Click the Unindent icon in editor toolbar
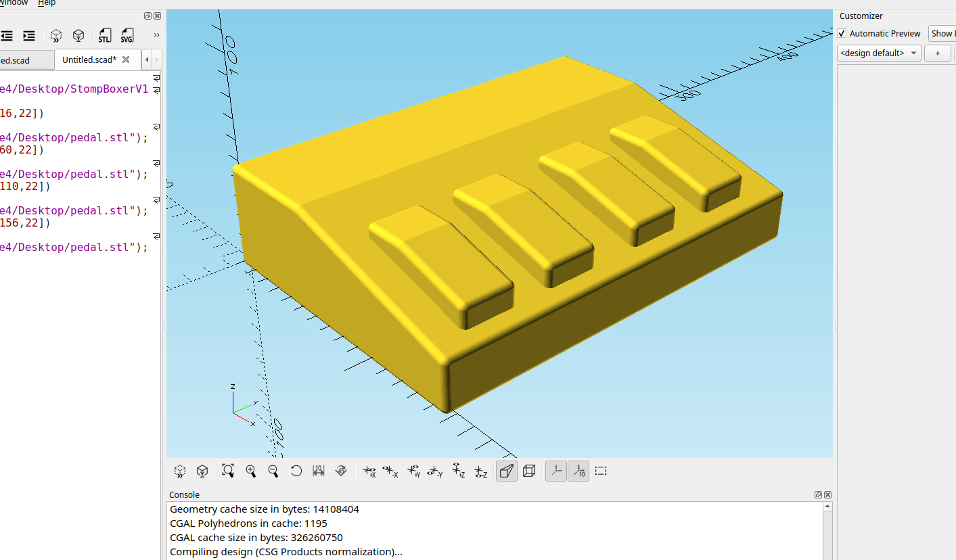 coord(7,35)
